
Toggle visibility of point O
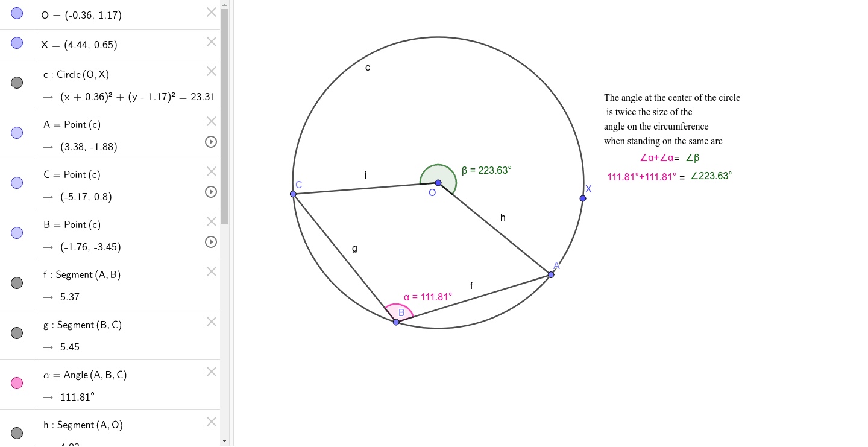tap(17, 13)
